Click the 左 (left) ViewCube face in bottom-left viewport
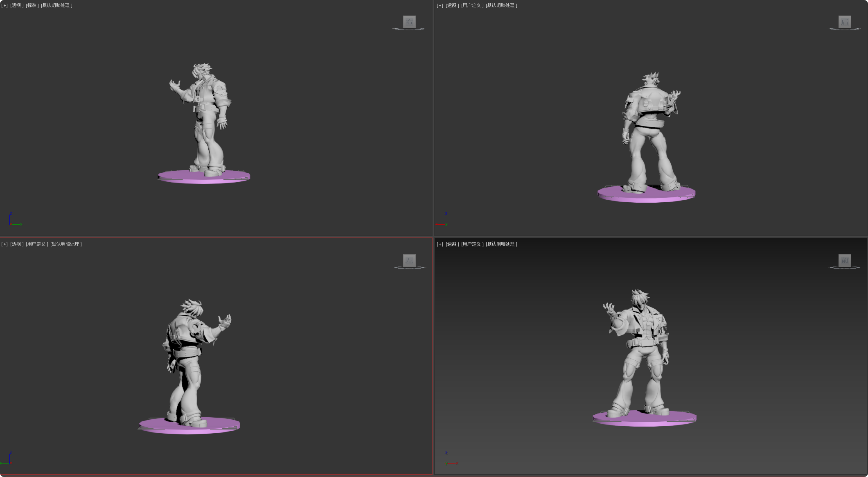868x477 pixels. point(409,260)
